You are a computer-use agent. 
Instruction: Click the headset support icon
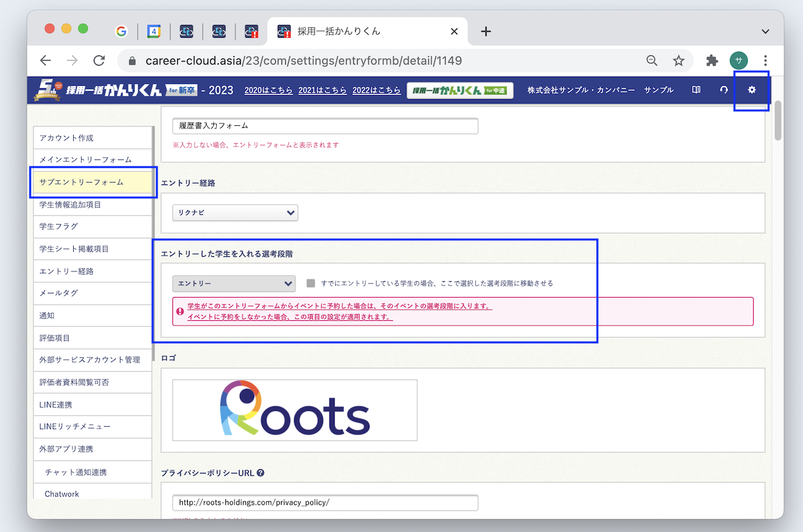pos(724,90)
